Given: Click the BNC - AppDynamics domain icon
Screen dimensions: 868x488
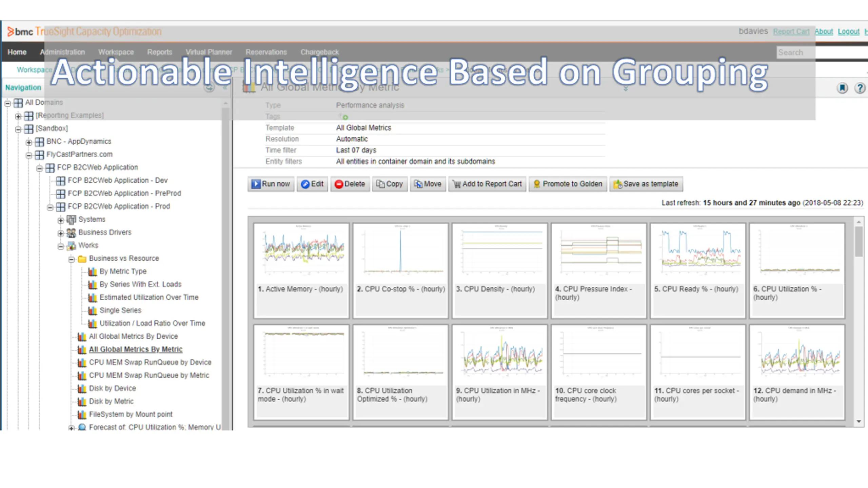Looking at the screenshot, I should 39,142.
